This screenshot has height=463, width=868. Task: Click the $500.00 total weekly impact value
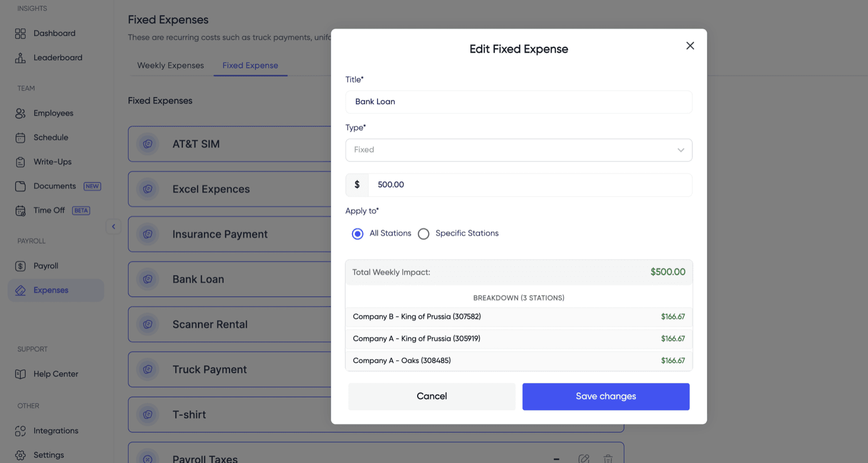(668, 272)
